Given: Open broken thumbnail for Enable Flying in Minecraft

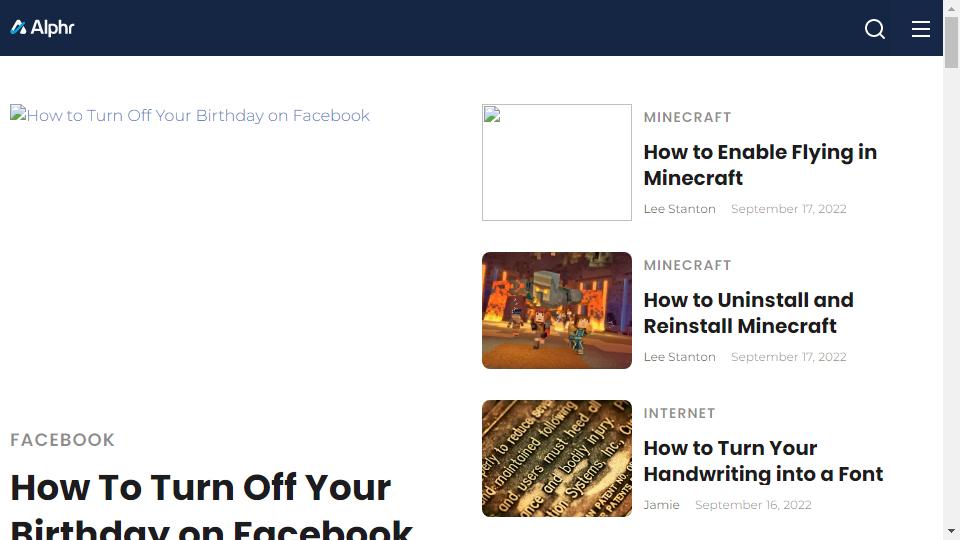Looking at the screenshot, I should [557, 162].
